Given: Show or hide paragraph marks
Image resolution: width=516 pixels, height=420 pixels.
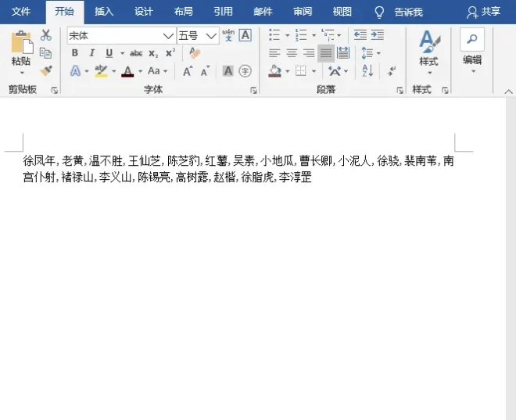Looking at the screenshot, I should pos(392,70).
